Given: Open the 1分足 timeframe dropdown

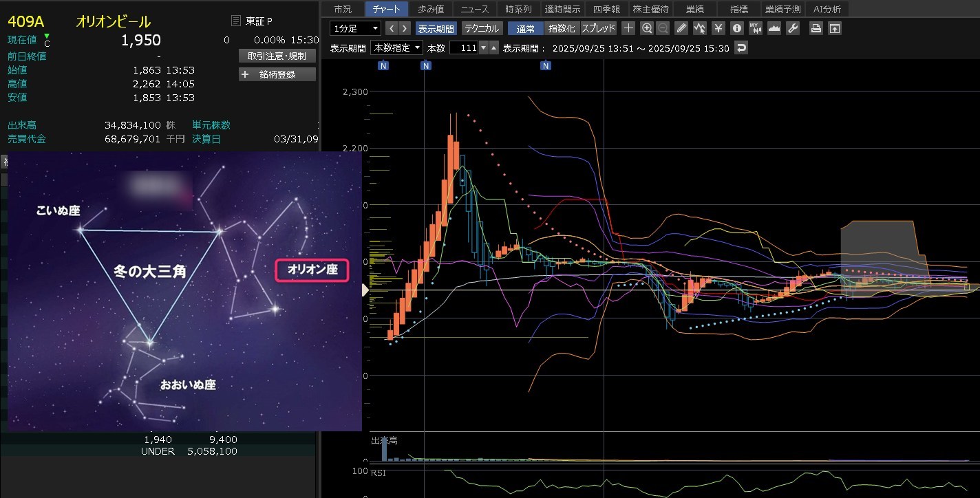Looking at the screenshot, I should coord(355,28).
